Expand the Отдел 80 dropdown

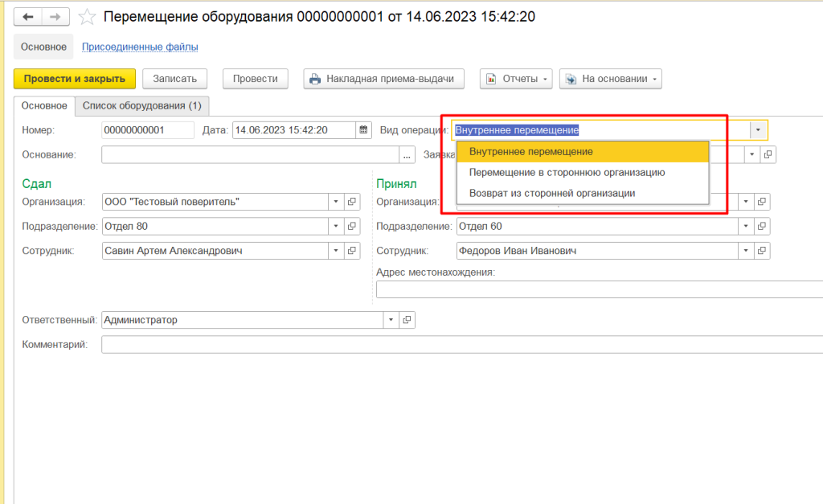(336, 226)
